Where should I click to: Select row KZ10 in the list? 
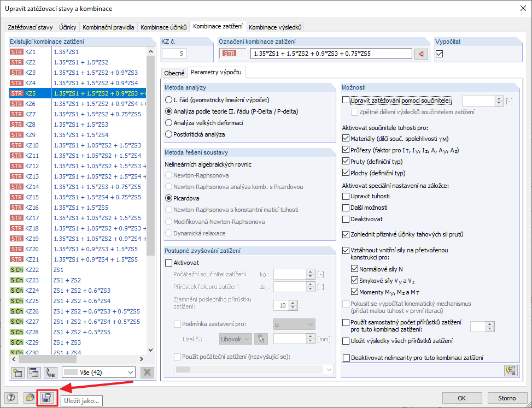click(x=78, y=145)
